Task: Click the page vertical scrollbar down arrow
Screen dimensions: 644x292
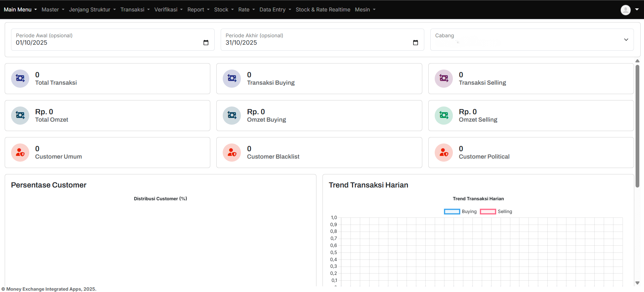Action: point(637,283)
